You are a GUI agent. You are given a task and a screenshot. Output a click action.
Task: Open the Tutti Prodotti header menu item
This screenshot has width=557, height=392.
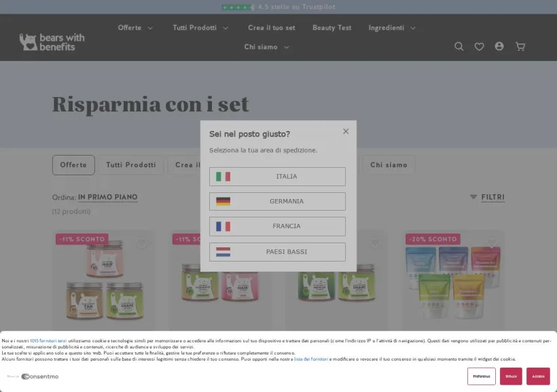click(x=195, y=28)
